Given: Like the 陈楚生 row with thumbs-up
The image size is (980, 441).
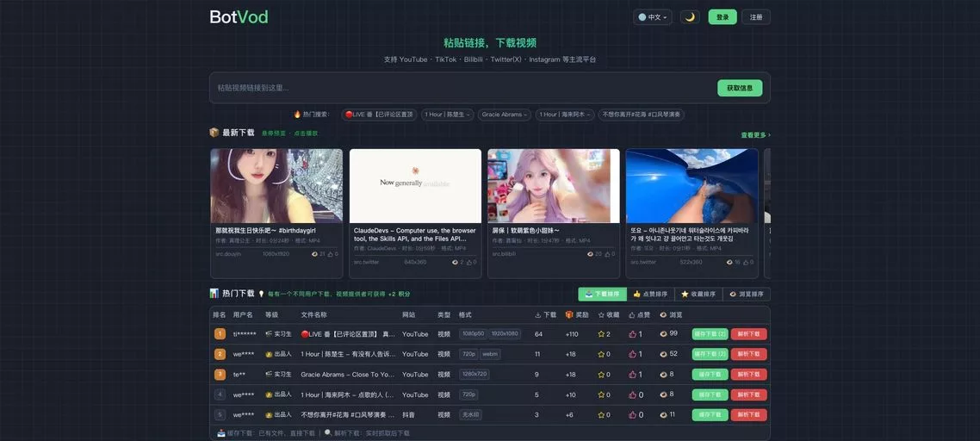Looking at the screenshot, I should [x=632, y=354].
